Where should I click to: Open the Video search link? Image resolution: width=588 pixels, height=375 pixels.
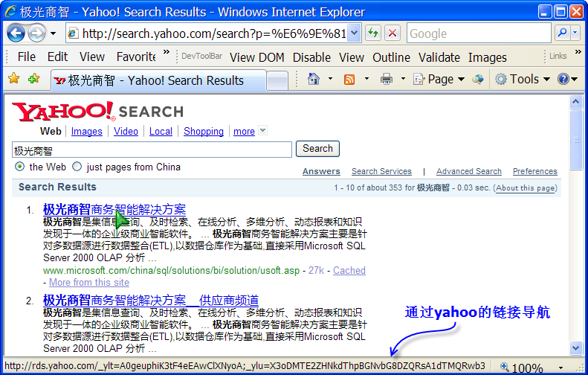pos(126,132)
